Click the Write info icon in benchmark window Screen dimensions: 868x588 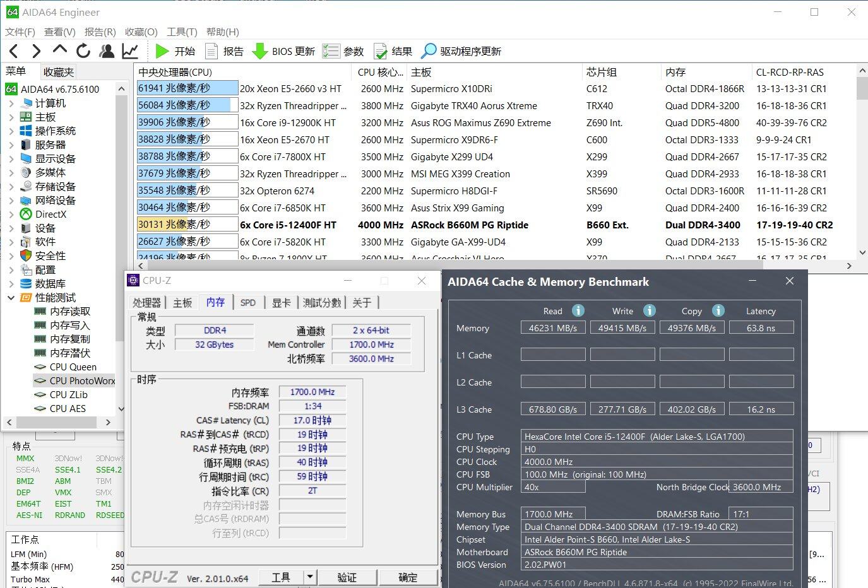[649, 310]
